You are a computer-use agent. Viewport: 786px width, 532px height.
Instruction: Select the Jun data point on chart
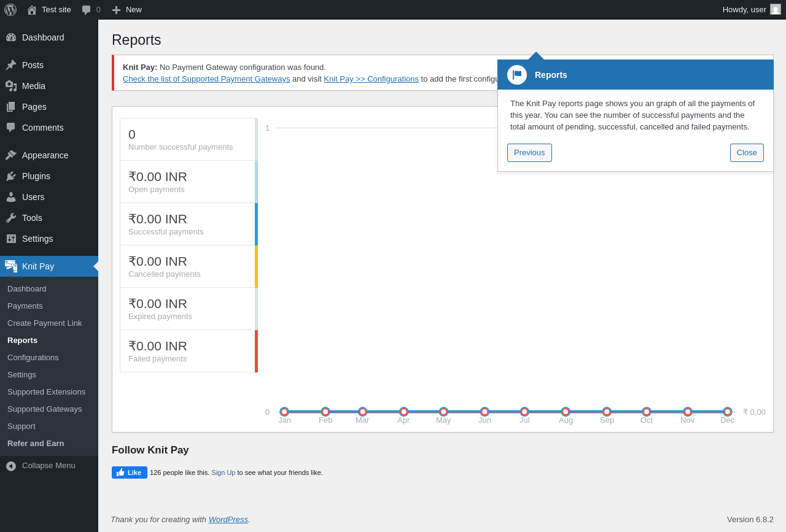[484, 412]
